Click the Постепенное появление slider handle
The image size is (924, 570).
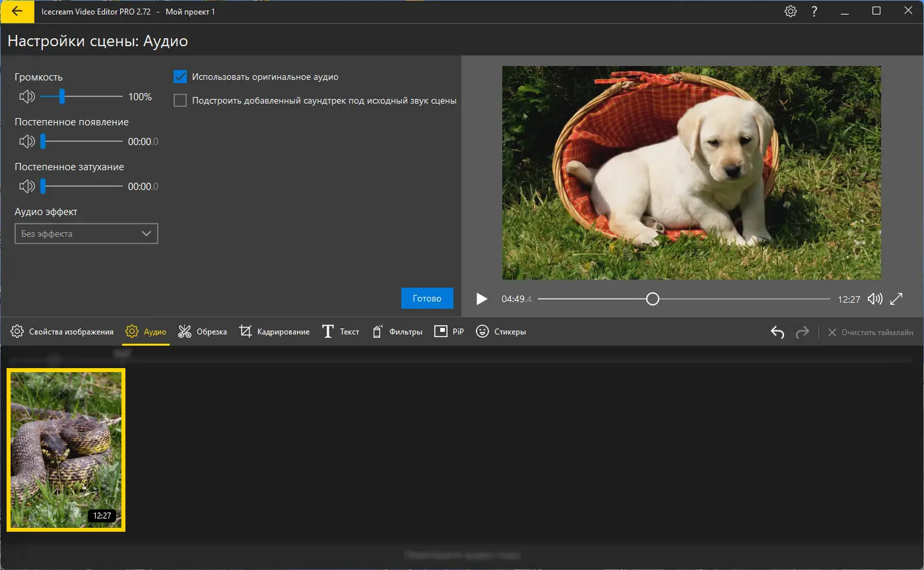point(43,142)
